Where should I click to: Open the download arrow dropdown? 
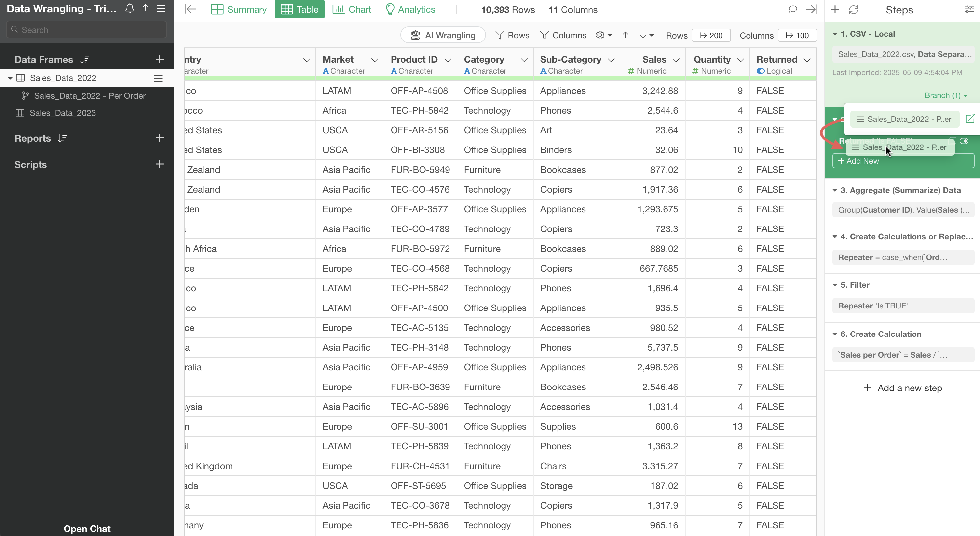click(646, 35)
